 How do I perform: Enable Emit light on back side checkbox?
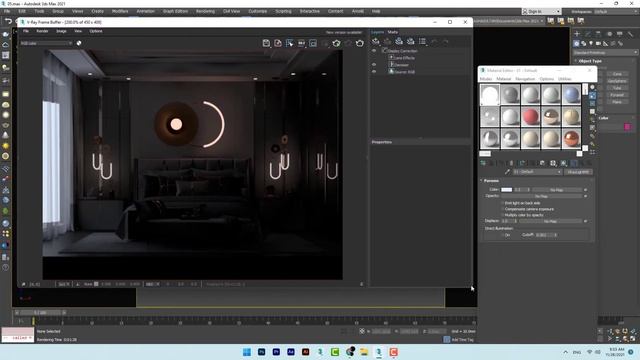point(502,203)
